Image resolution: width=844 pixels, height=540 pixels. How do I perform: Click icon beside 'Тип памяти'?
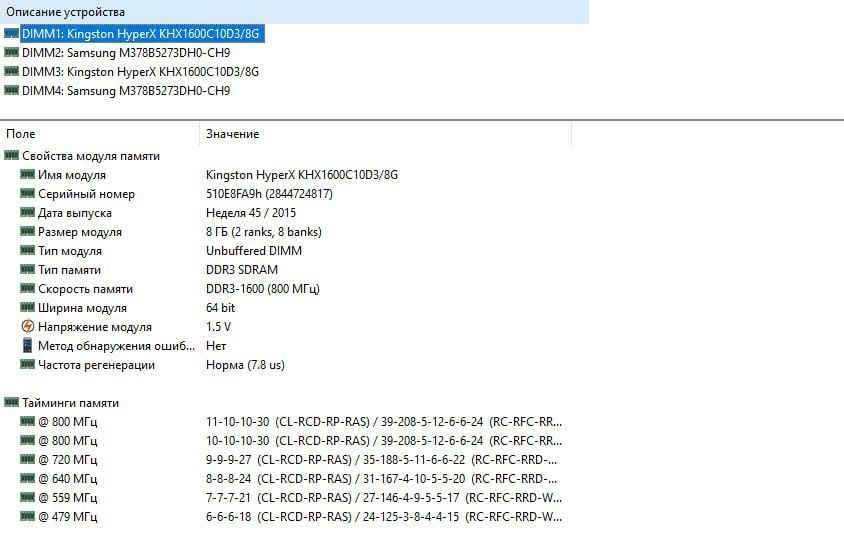(27, 269)
